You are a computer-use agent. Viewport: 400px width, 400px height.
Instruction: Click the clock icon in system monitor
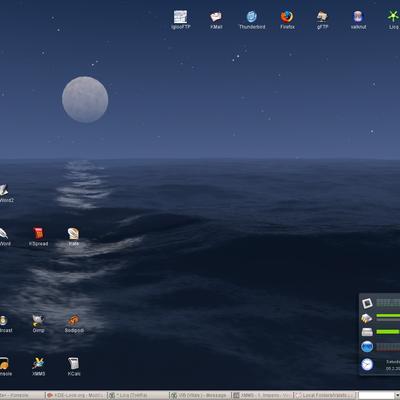pyautogui.click(x=367, y=364)
